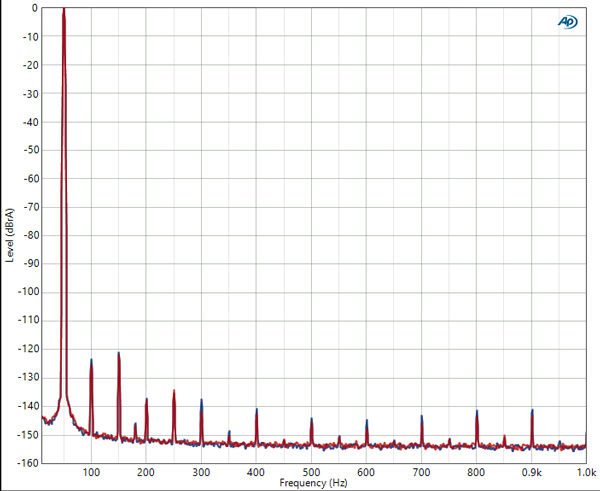This screenshot has width=600, height=491.
Task: Click the 500 label on the frequency axis
Action: 311,473
